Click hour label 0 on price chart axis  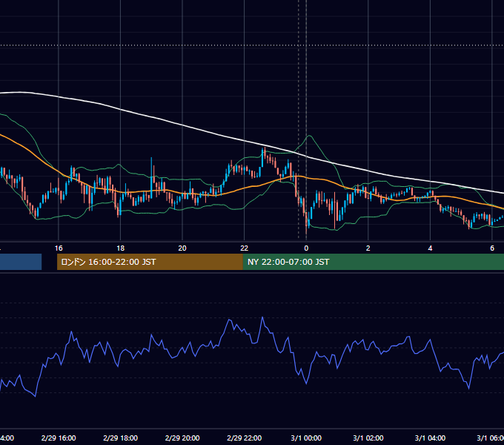(306, 248)
